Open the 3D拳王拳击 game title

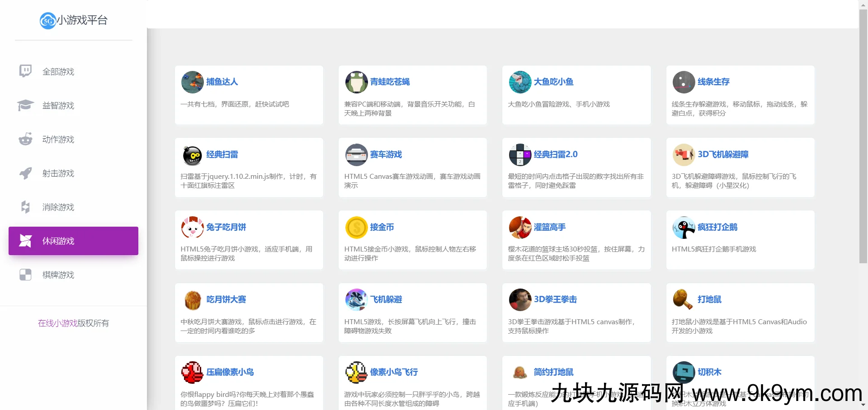(555, 299)
